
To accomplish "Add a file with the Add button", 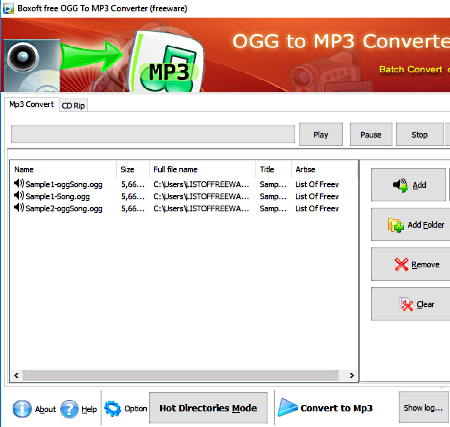I will [x=408, y=185].
